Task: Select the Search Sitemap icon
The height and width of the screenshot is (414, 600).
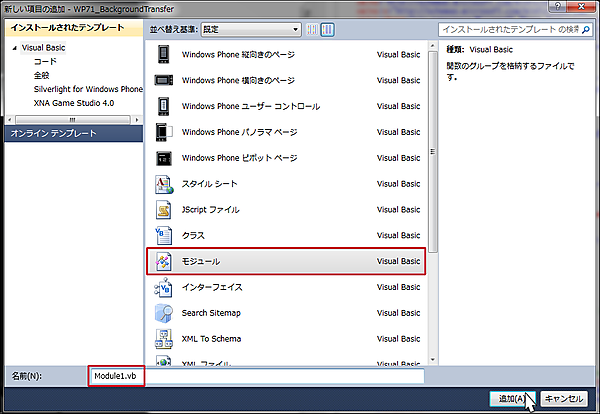Action: pos(164,313)
